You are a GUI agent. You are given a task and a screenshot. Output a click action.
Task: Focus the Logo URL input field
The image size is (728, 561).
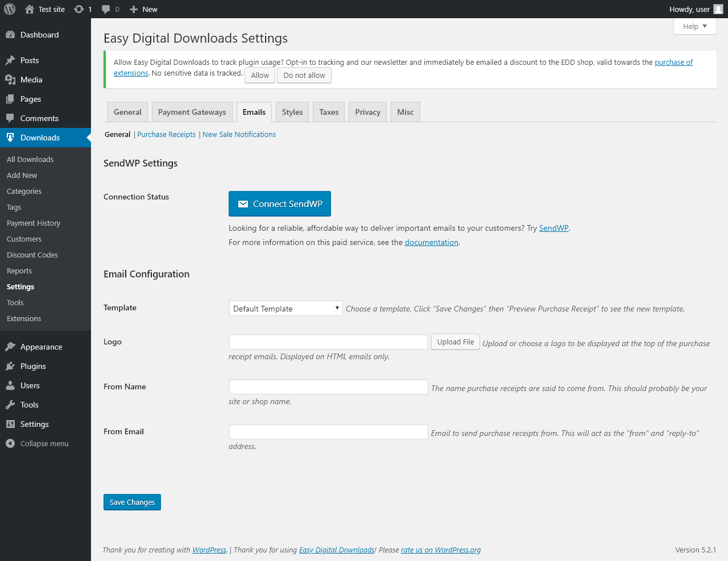(329, 342)
